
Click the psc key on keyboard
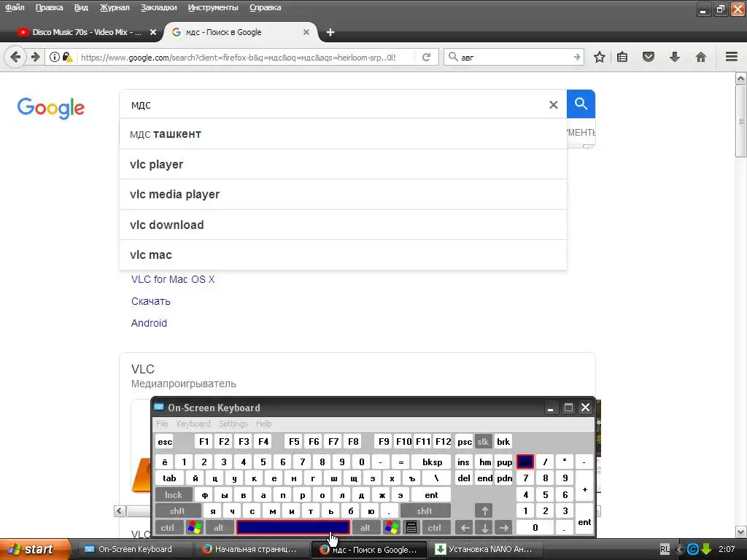[465, 442]
